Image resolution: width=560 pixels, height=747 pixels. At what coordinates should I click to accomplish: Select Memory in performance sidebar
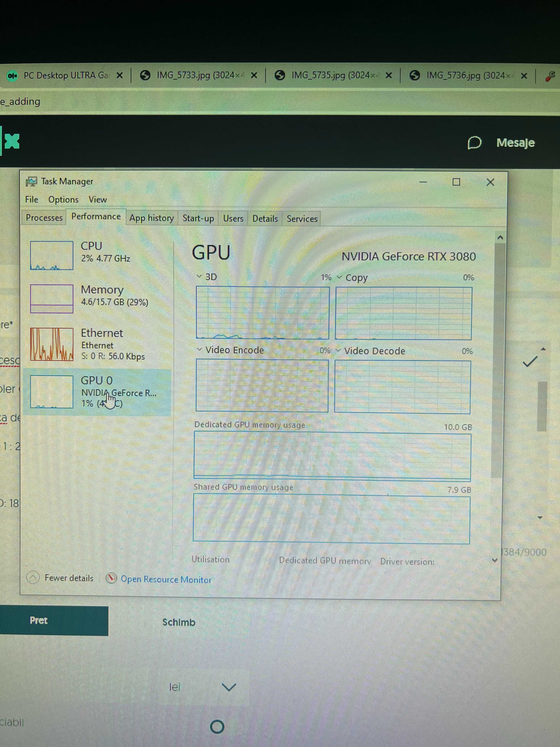[98, 298]
